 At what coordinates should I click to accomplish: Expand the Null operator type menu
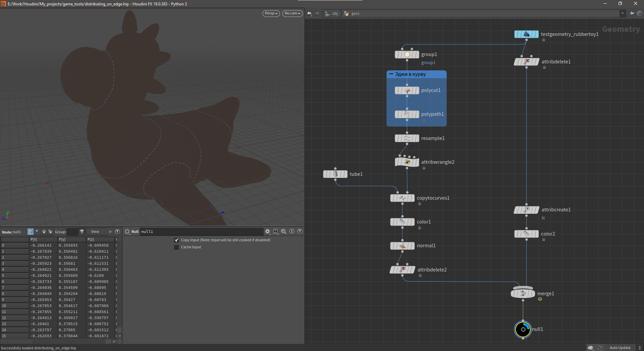pyautogui.click(x=127, y=232)
